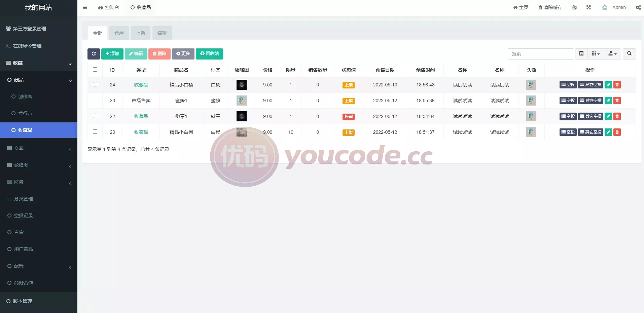Edit row ID 20 with green pencil icon
Viewport: 644px width, 313px height.
click(x=608, y=132)
